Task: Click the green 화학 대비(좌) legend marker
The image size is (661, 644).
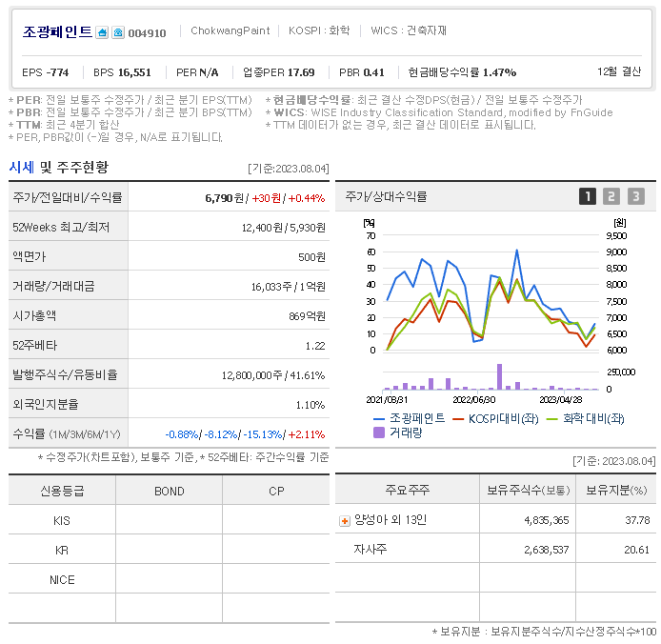Action: pos(551,419)
